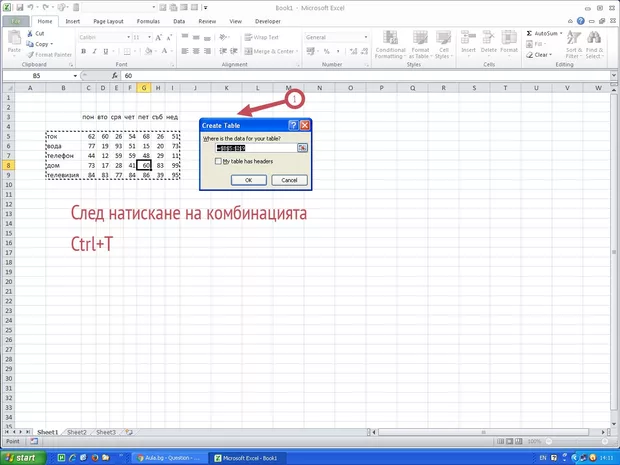The height and width of the screenshot is (465, 620).
Task: Click the Help question mark in dialog title
Action: [x=293, y=125]
